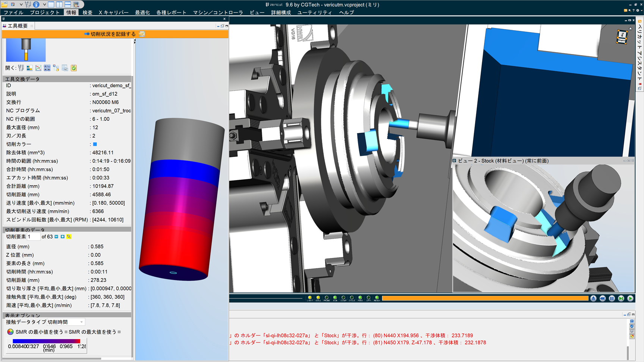
Task: Toggle 切削状況を記録する switch
Action: coord(87,34)
